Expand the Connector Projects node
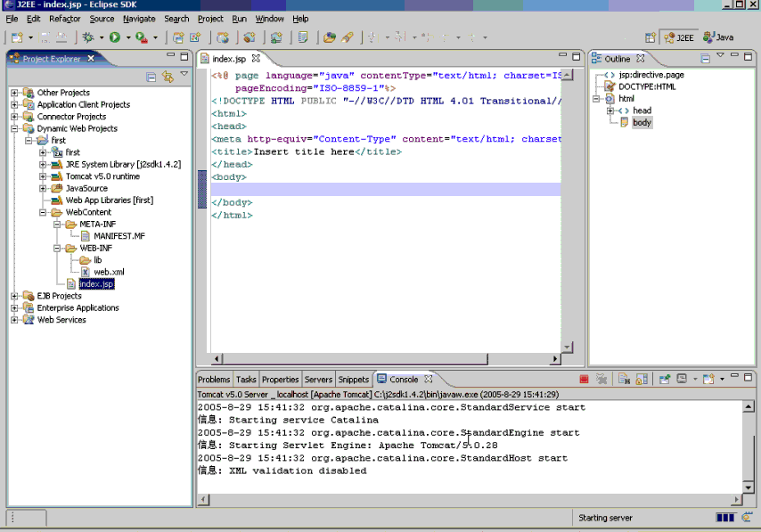Image resolution: width=761 pixels, height=532 pixels. (x=14, y=117)
